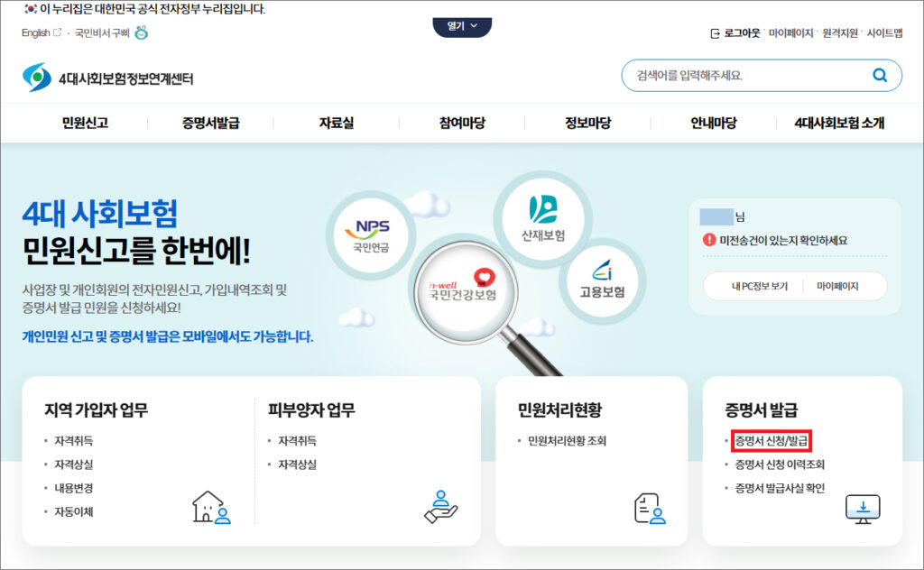Open the 자료실 menu
The height and width of the screenshot is (570, 924).
click(x=336, y=124)
